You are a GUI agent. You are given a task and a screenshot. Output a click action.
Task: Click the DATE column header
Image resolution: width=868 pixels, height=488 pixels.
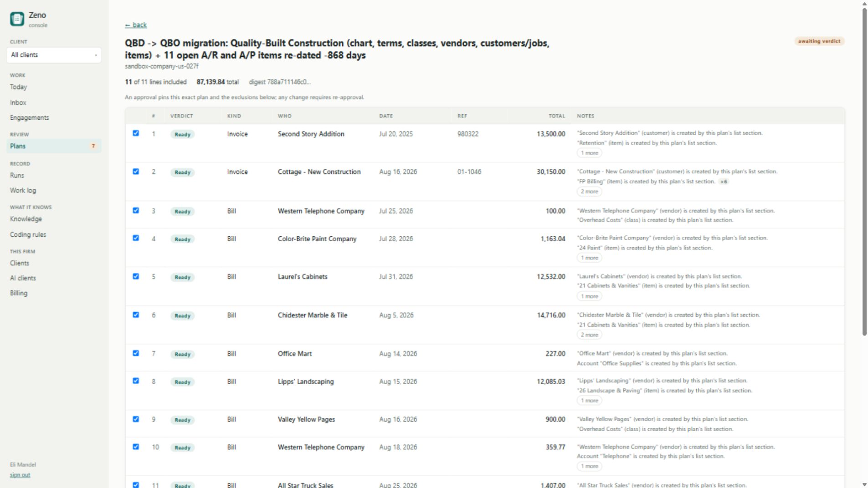pos(386,116)
